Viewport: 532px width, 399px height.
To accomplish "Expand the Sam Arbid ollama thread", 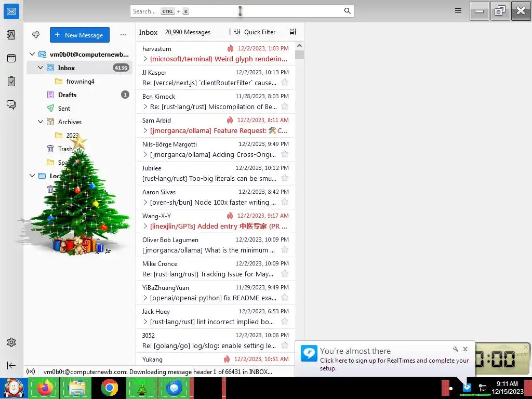I will point(145,130).
